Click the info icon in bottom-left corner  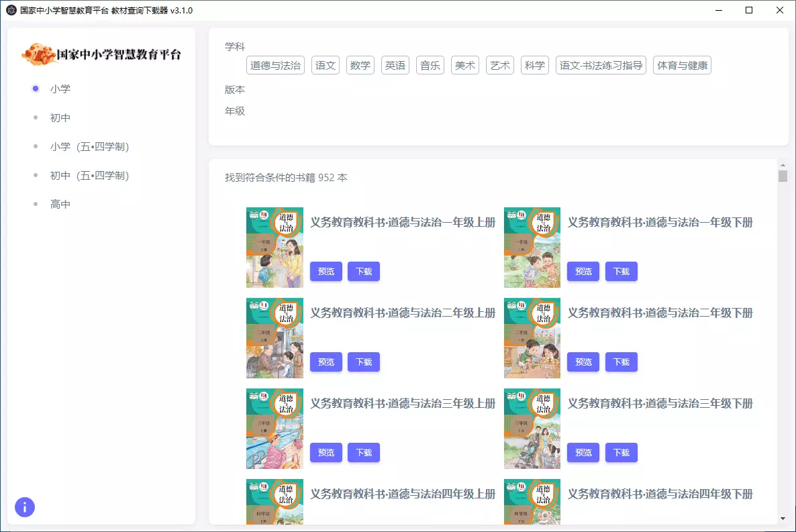tap(25, 507)
